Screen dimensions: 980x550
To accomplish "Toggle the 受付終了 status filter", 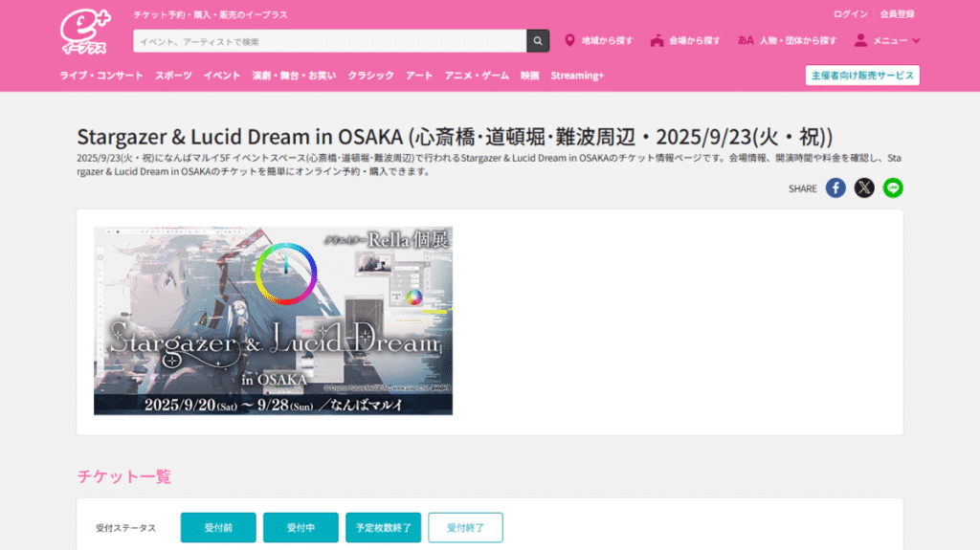I will point(466,527).
